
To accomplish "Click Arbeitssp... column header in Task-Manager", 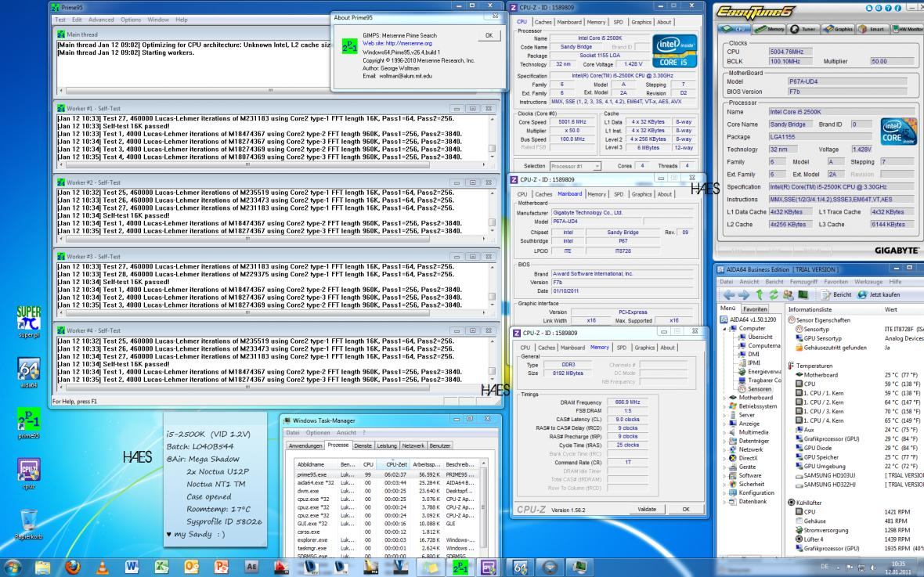I will [x=427, y=464].
